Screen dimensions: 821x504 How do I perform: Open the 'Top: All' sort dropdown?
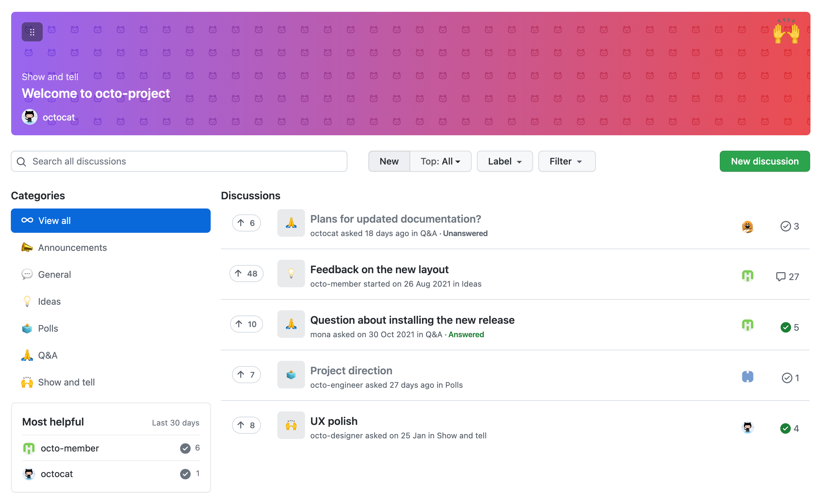pyautogui.click(x=440, y=161)
